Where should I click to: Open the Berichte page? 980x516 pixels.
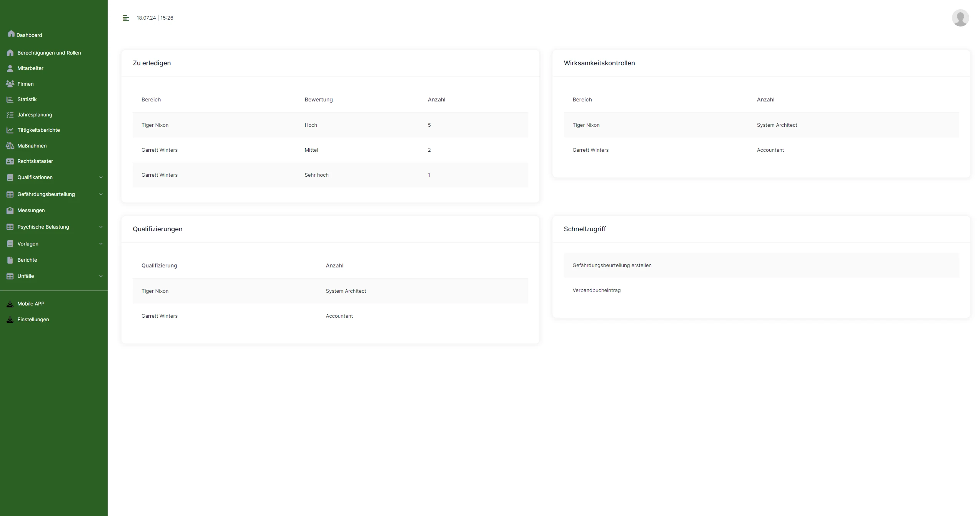[x=27, y=260]
